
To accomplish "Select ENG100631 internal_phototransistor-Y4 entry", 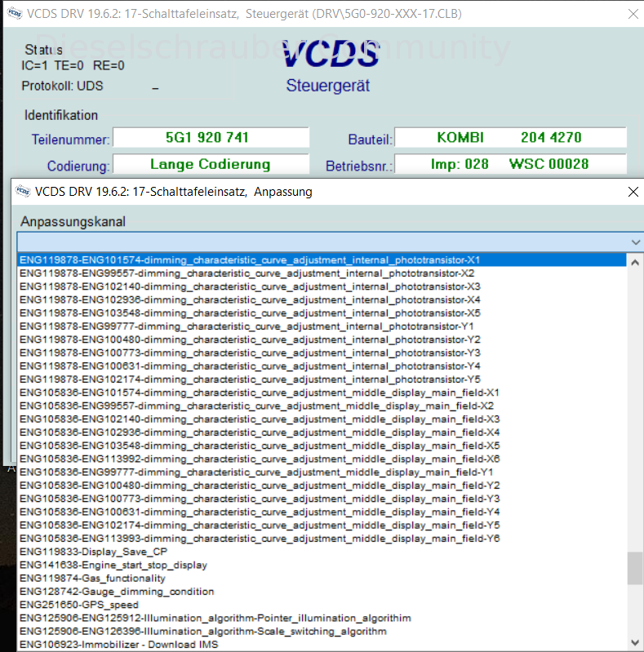I will coord(322,366).
